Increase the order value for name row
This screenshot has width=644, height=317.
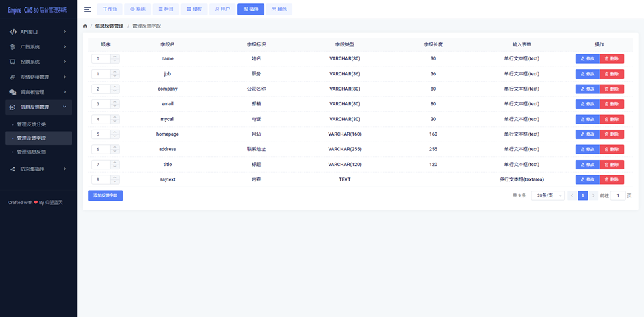(115, 56)
